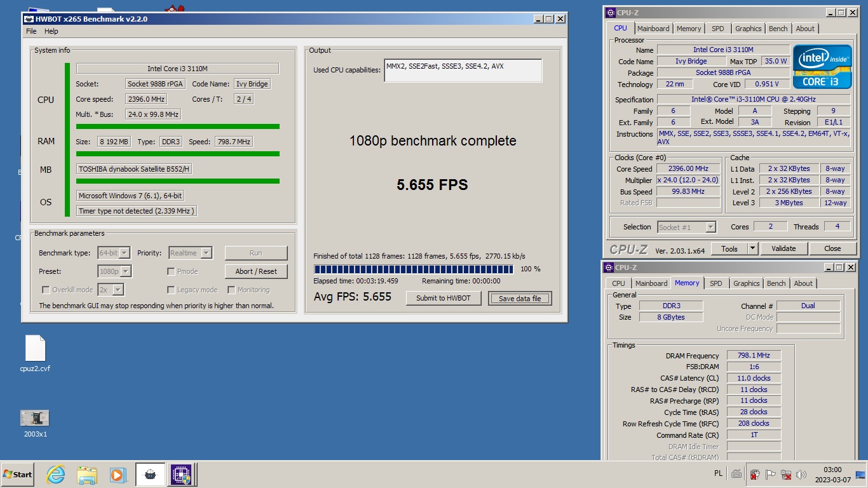
Task: Open Windows Media Player from taskbar
Action: pyautogui.click(x=117, y=475)
